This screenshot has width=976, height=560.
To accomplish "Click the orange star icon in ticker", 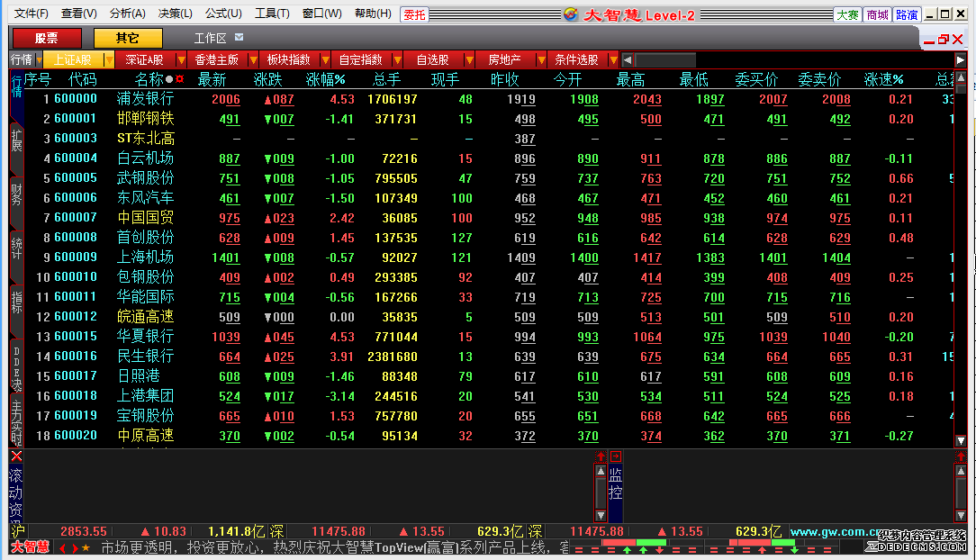I will (86, 548).
